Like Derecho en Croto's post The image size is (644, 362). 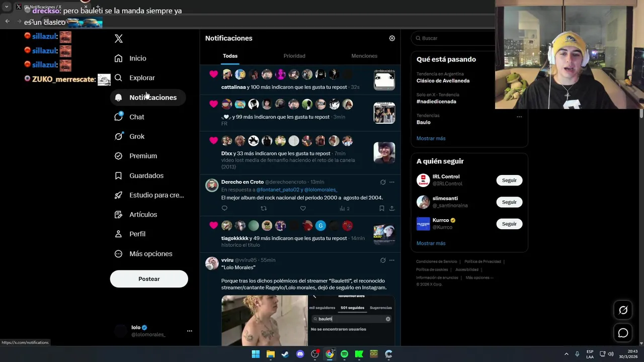[303, 208]
